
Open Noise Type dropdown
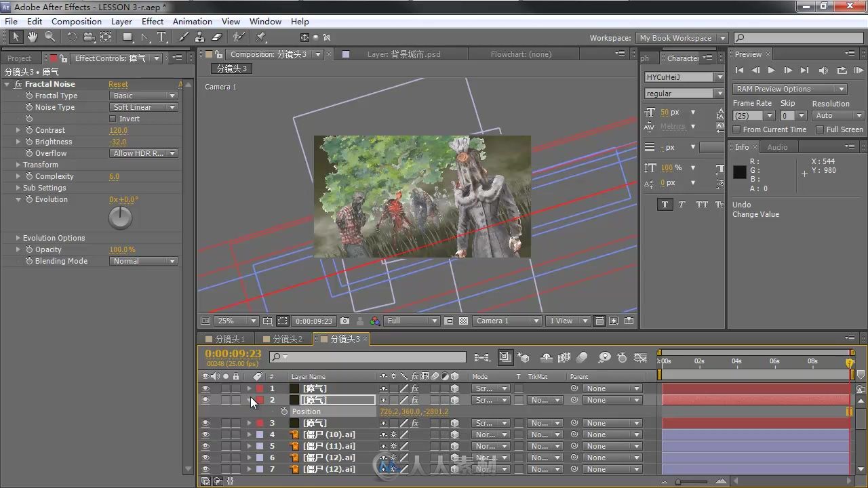pos(143,107)
